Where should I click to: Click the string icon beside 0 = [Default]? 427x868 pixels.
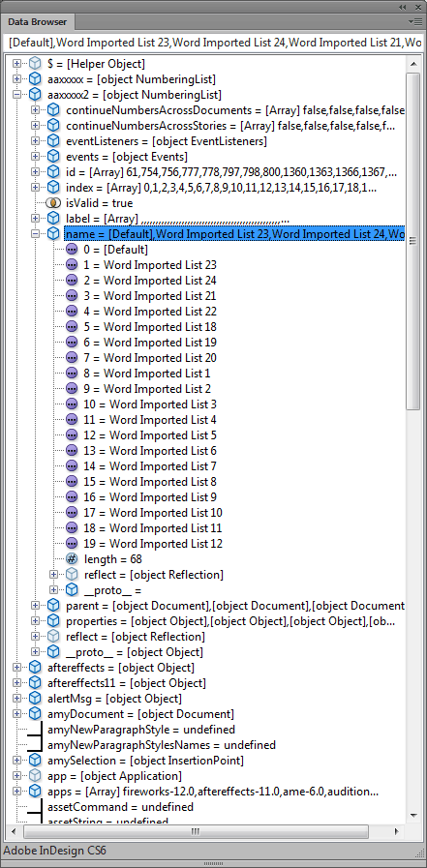[72, 250]
